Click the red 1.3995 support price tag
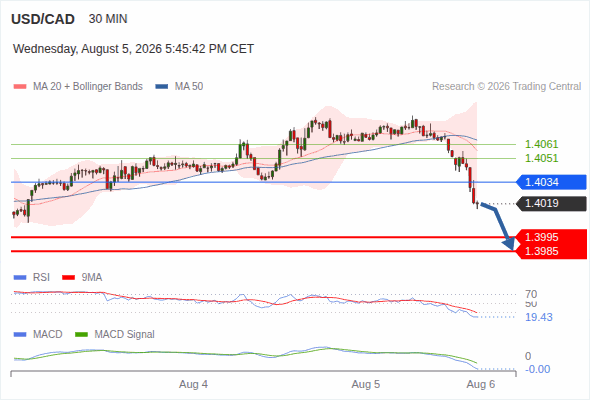590x400 pixels. click(551, 237)
